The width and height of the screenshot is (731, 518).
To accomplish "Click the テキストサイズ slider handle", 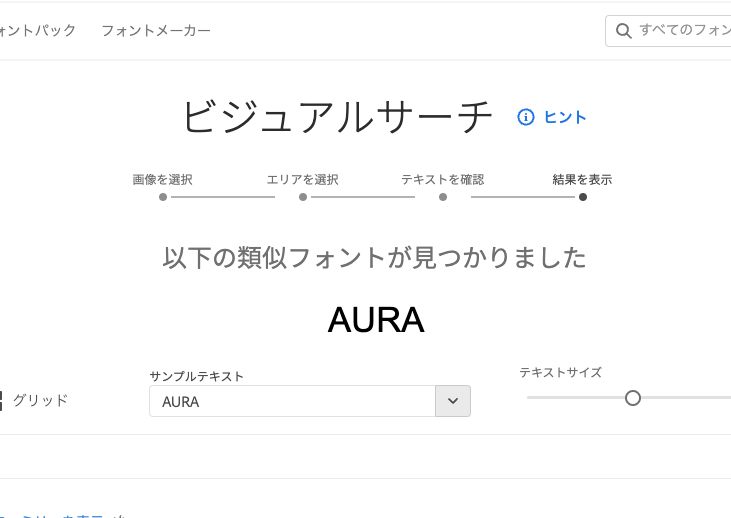I will tap(633, 398).
